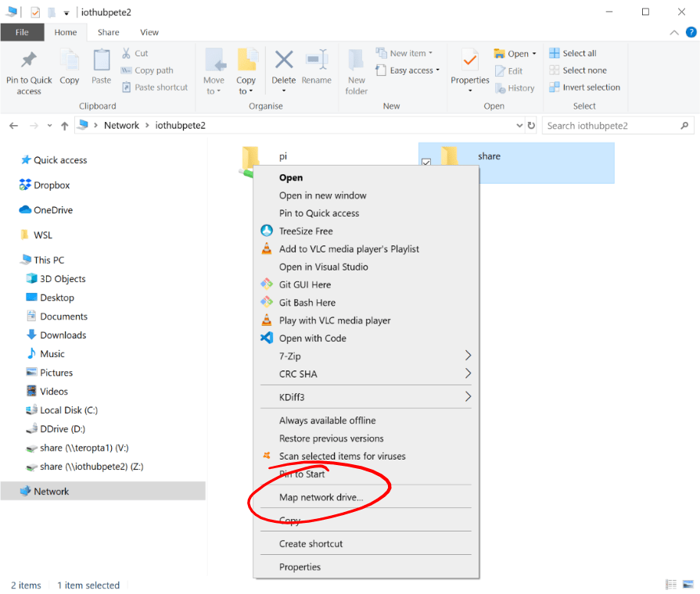Click Select none in the ribbon
The image size is (700, 594).
coord(578,70)
